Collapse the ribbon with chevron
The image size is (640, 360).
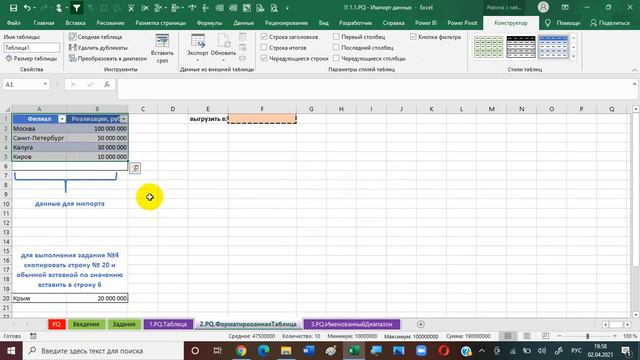click(634, 70)
